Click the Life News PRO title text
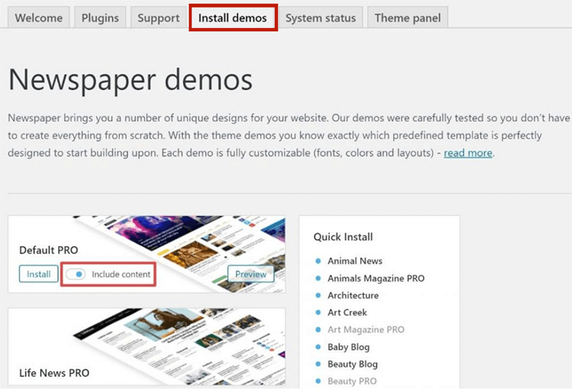572x392 pixels. [54, 373]
